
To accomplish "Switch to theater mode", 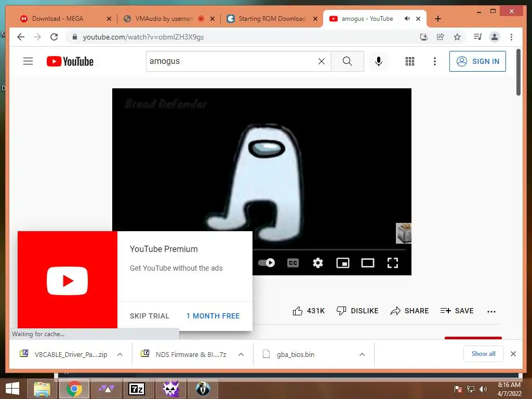I will point(368,263).
